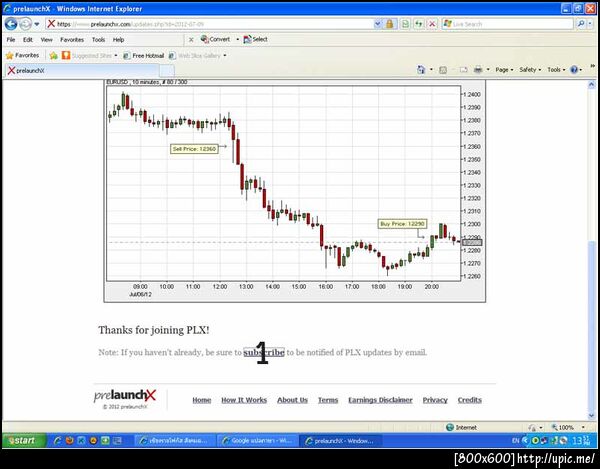Screen dimensions: 600x469
Task: Open the address bar history dropdown
Action: (378, 24)
